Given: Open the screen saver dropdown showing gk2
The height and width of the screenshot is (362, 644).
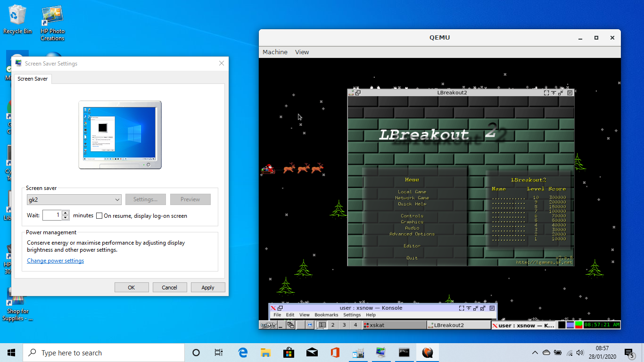Looking at the screenshot, I should [x=74, y=199].
